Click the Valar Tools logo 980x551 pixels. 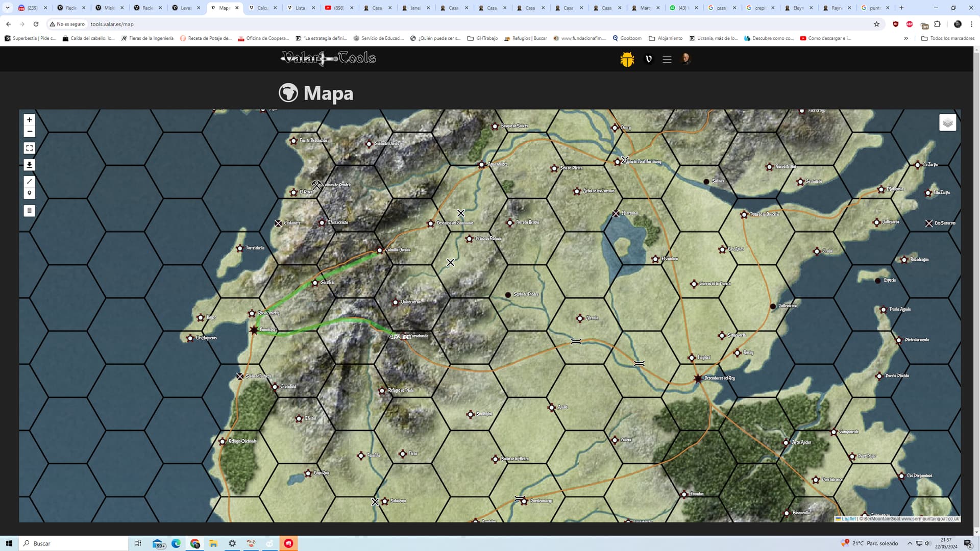pos(328,58)
